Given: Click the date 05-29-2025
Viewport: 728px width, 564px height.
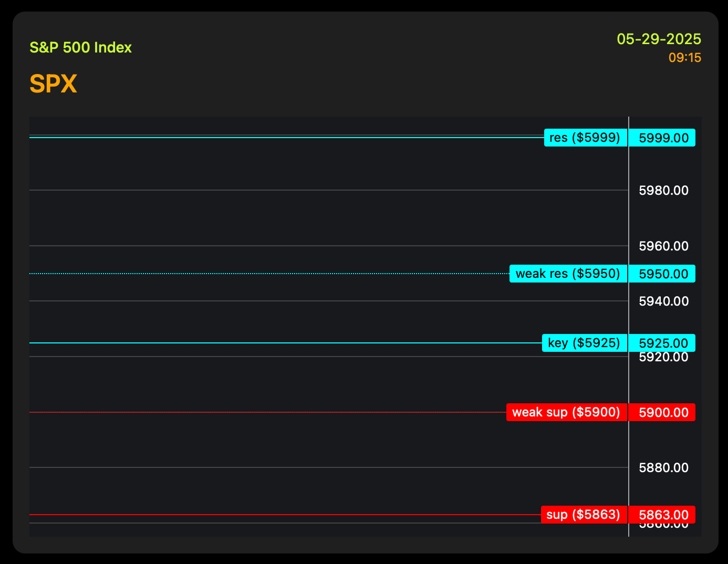Looking at the screenshot, I should click(x=659, y=39).
